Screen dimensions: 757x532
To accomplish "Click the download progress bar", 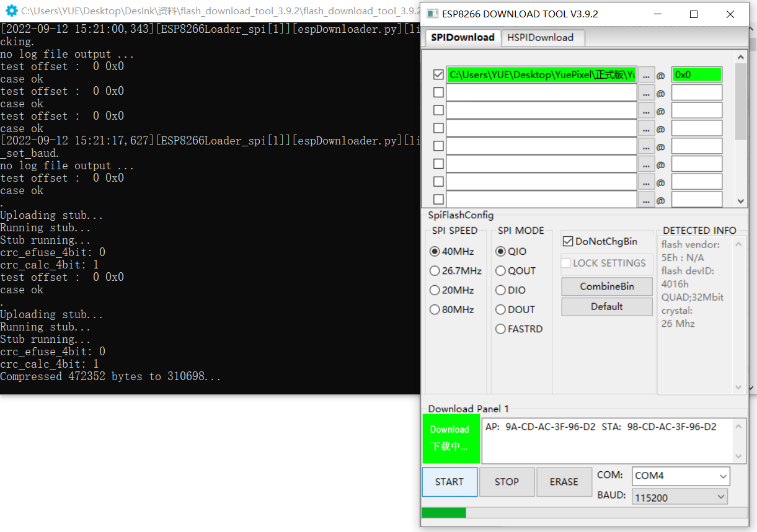I will [583, 513].
